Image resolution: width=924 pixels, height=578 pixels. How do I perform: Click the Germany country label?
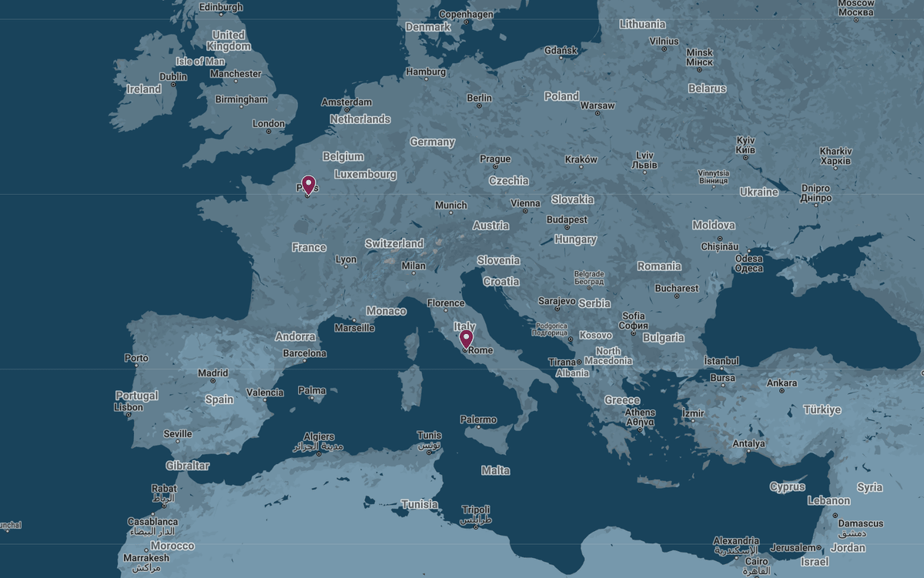pyautogui.click(x=432, y=142)
